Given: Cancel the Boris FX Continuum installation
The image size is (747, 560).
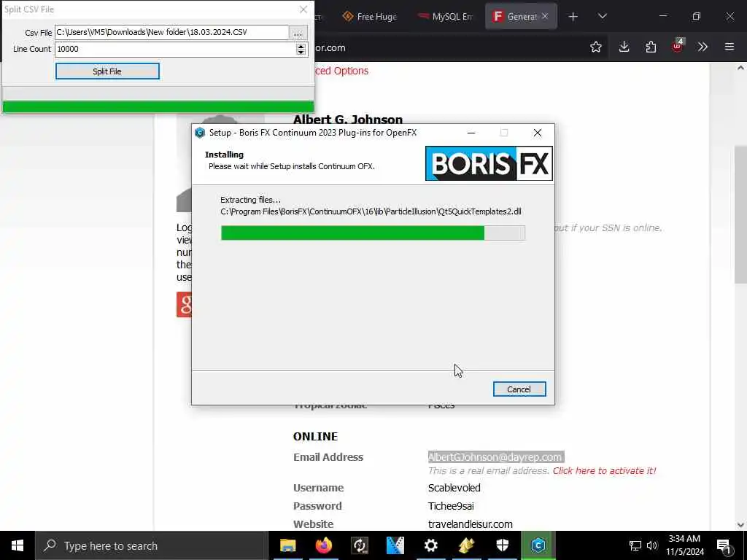Looking at the screenshot, I should point(519,389).
